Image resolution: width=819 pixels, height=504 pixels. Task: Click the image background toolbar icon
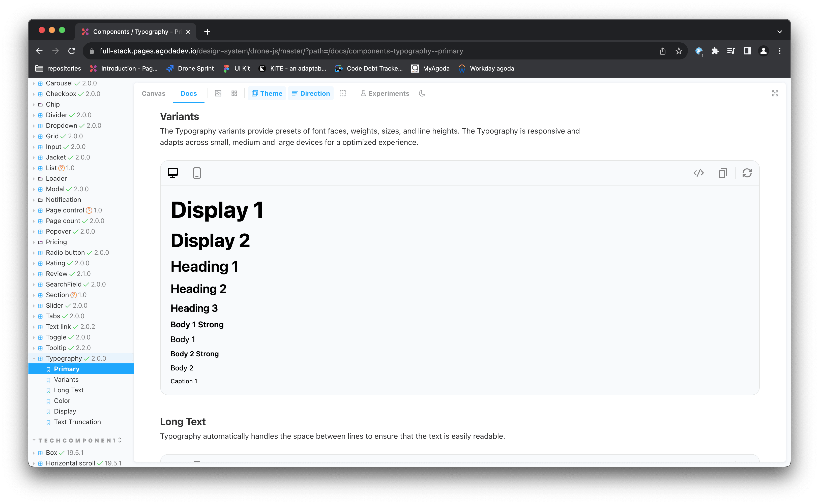[218, 93]
